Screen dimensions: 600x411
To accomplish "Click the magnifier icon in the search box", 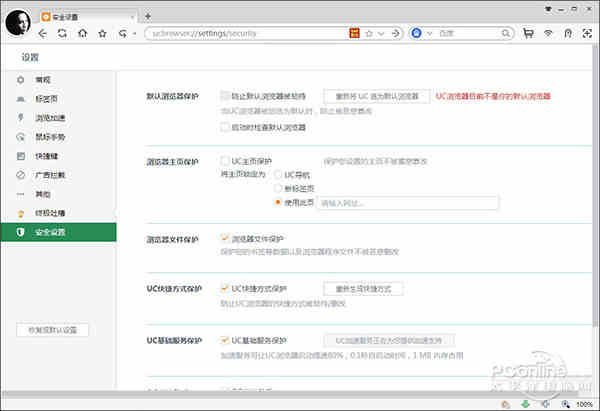I will [x=506, y=34].
